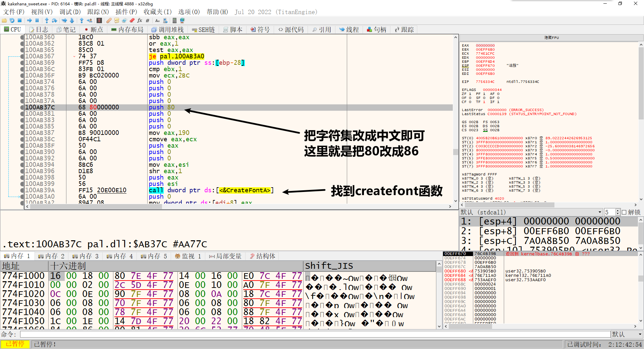The height and width of the screenshot is (349, 644).
Task: Click the disassembly vertical scrollbar handle
Action: click(455, 152)
